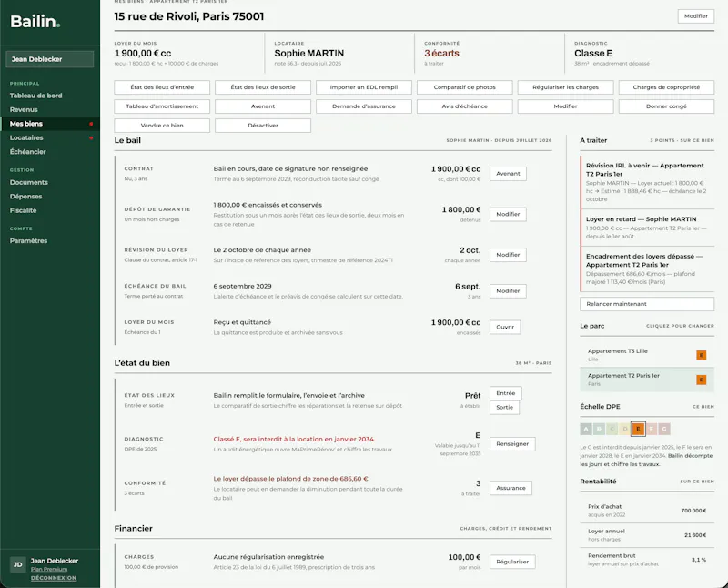The height and width of the screenshot is (588, 728).
Task: Click the Sortie button for État des lieux
Action: click(505, 408)
